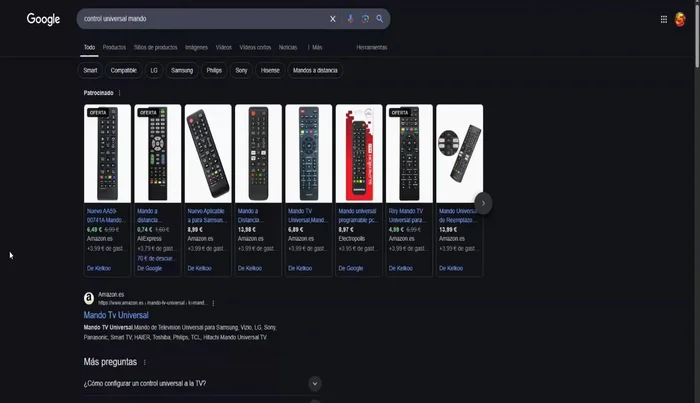This screenshot has width=700, height=403.
Task: Open the Noticias tab
Action: 288,47
